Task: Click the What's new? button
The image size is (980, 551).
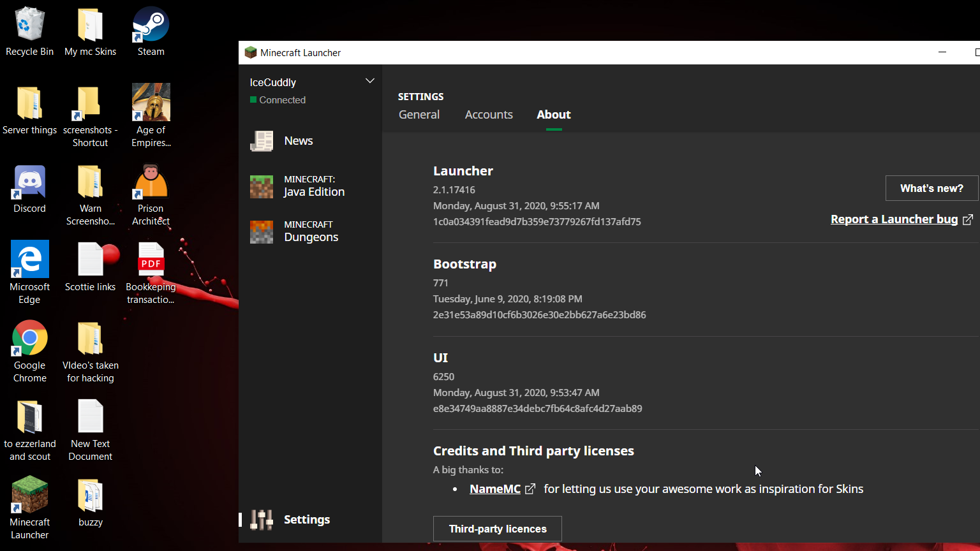Action: (931, 188)
